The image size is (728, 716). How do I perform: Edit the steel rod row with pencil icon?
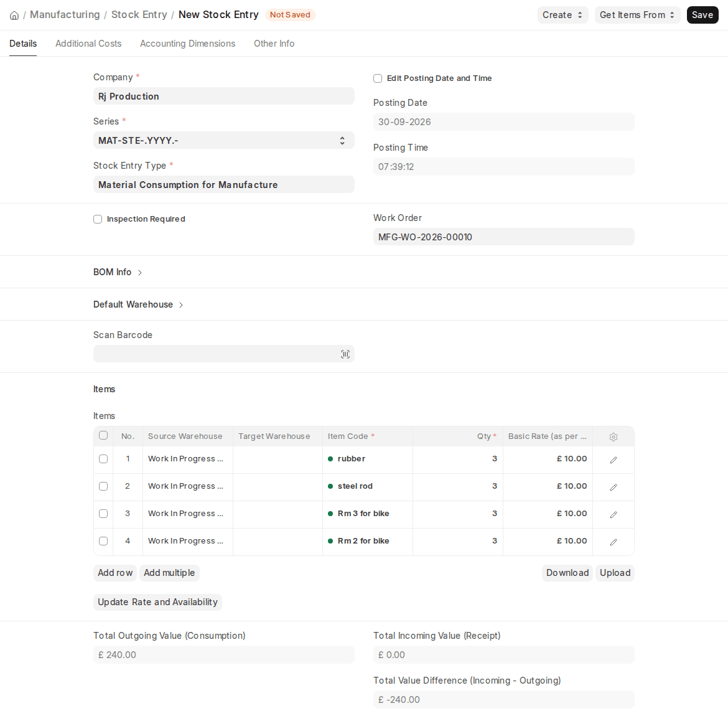click(614, 487)
